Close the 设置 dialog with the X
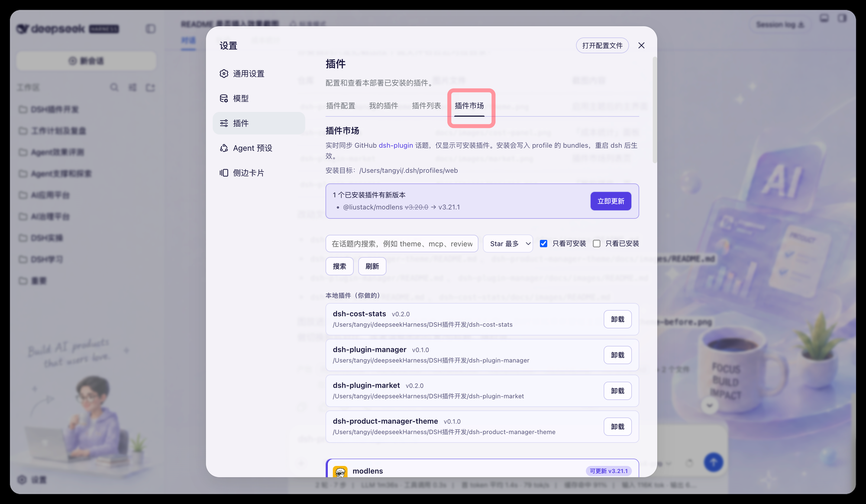Image resolution: width=866 pixels, height=504 pixels. click(641, 45)
